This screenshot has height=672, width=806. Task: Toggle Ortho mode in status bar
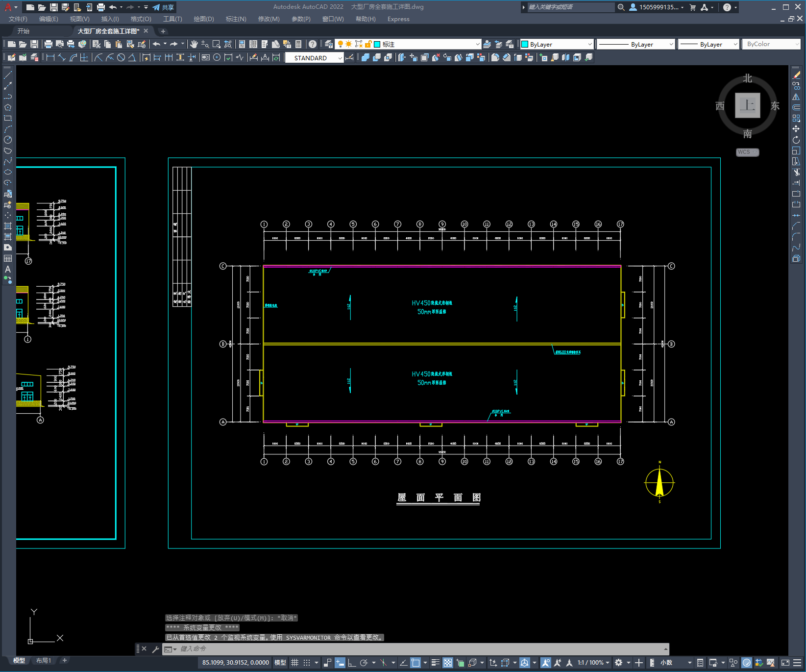[x=352, y=663]
